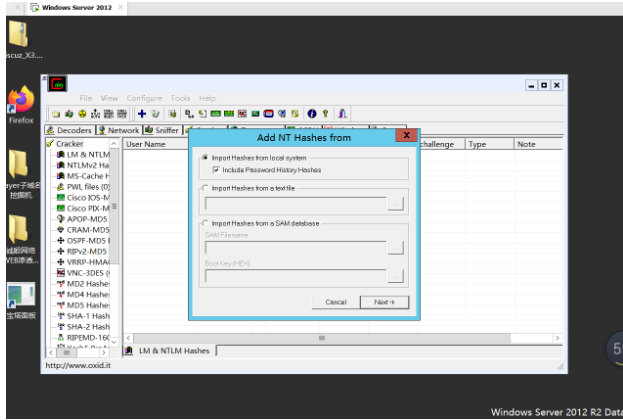Select Import Hashes from local system
623x420 pixels.
click(254, 158)
